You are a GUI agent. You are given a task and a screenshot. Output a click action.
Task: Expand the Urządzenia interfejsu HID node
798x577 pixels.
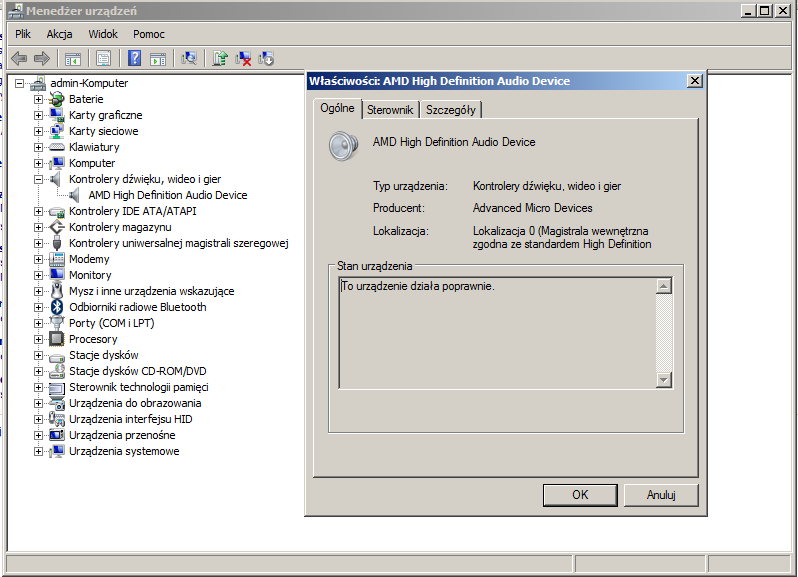pyautogui.click(x=38, y=419)
